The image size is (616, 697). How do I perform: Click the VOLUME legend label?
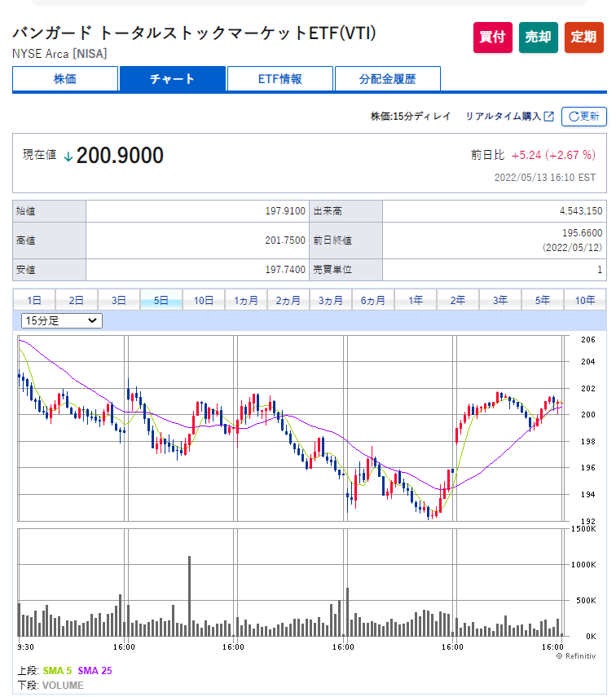[63, 685]
